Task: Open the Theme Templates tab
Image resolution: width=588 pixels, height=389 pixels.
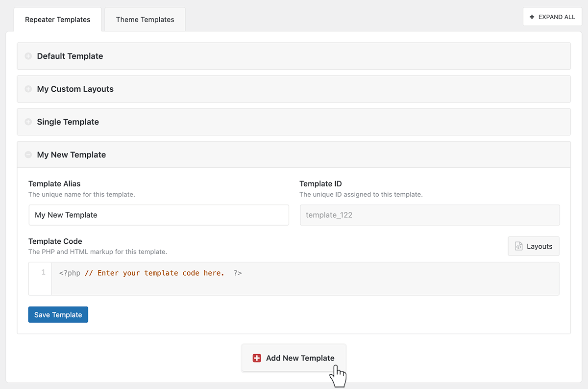Action: 145,20
